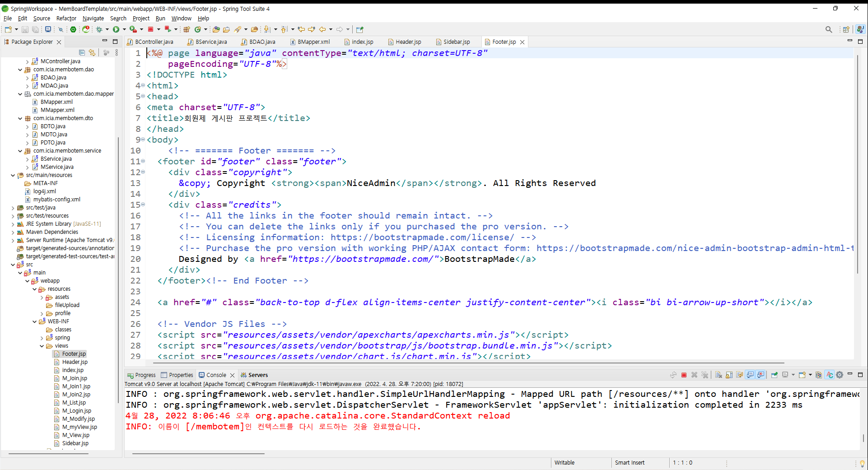The image size is (868, 470).
Task: Open the Display Selected Console dropdown
Action: coord(793,375)
